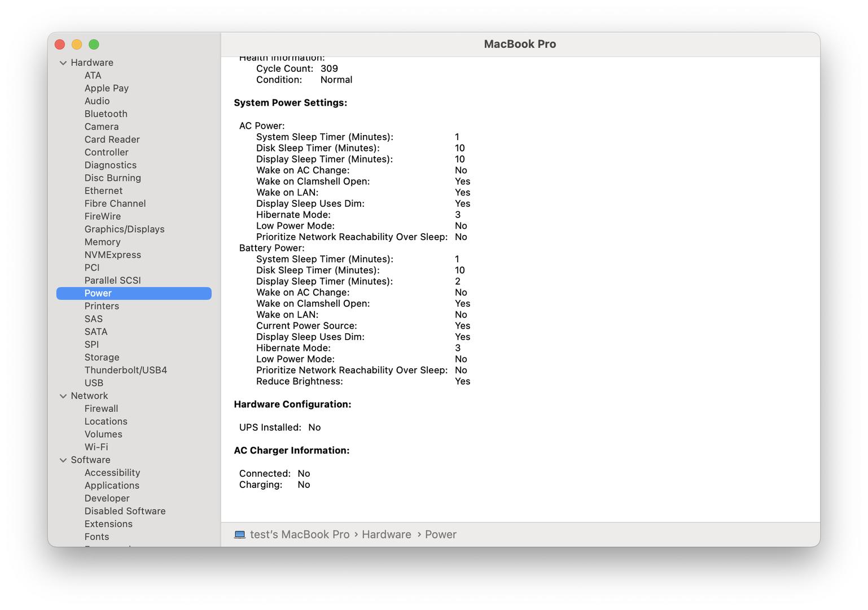Click the Hardware Configuration heading

pyautogui.click(x=293, y=404)
